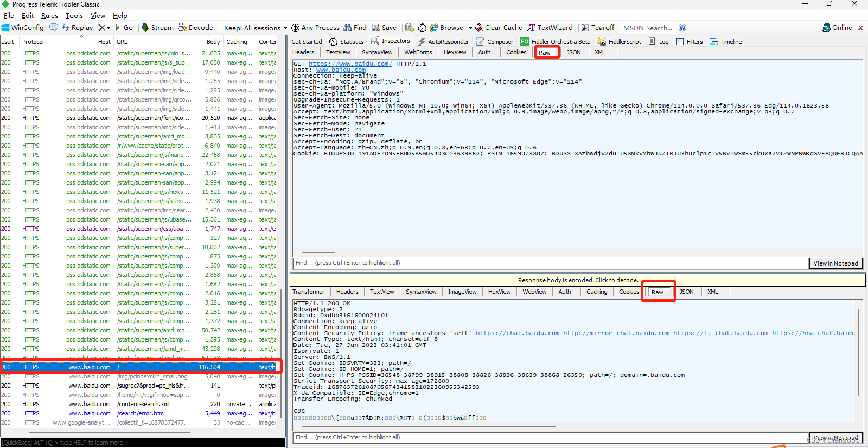The width and height of the screenshot is (868, 448).
Task: Open the Rules menu
Action: 49,16
